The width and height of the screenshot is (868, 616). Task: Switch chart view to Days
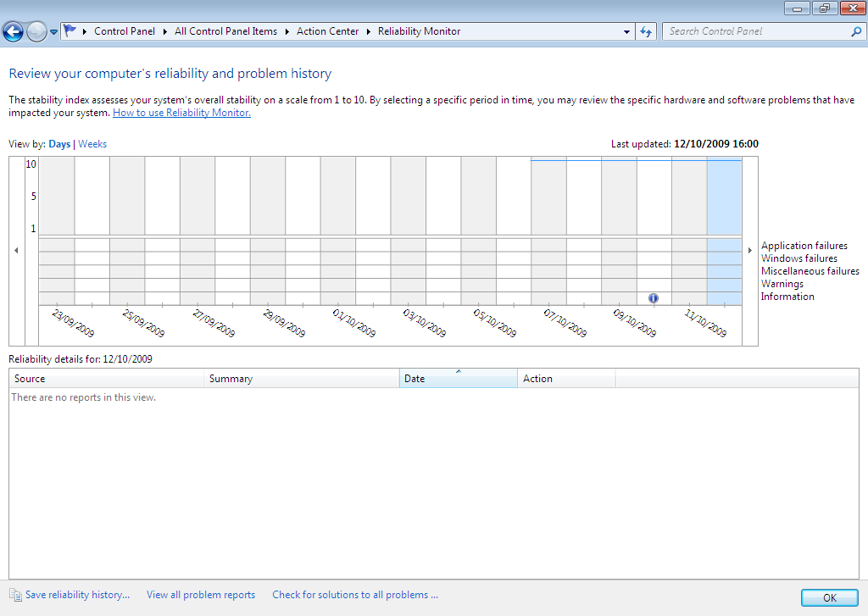(x=59, y=144)
